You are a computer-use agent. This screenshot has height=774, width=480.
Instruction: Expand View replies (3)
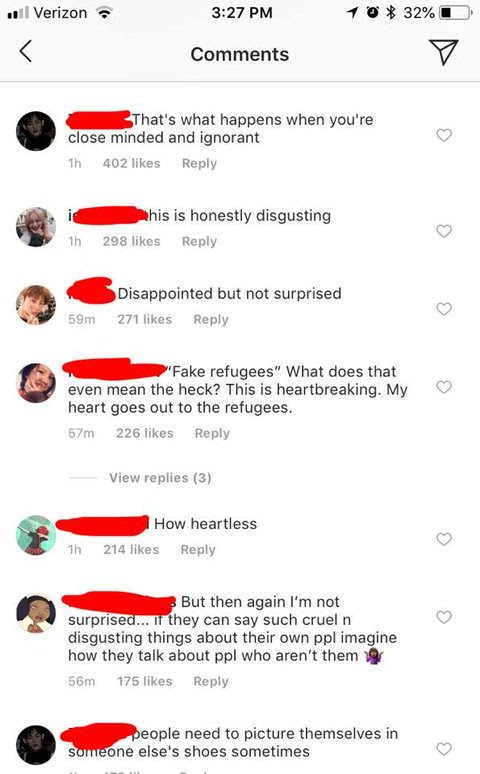pyautogui.click(x=160, y=478)
